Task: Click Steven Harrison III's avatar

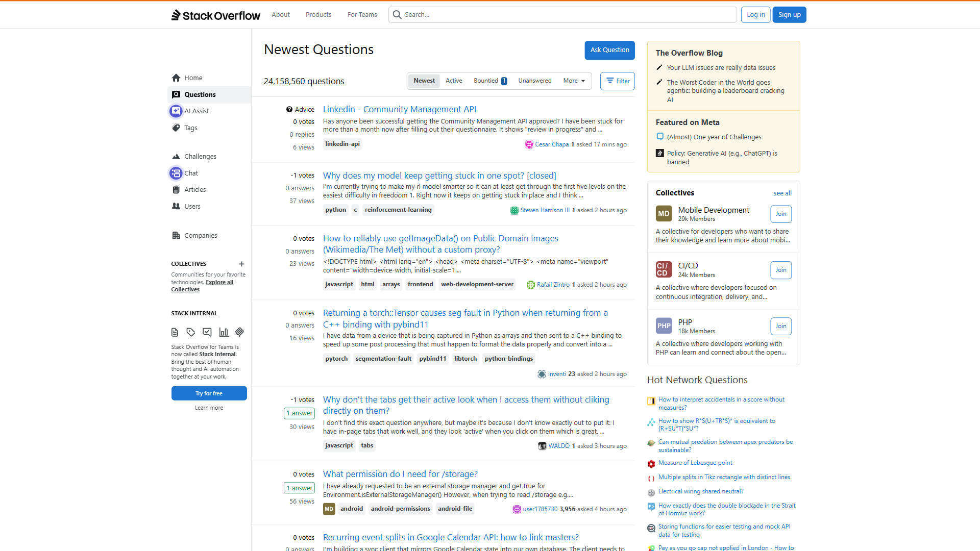Action: [x=514, y=210]
